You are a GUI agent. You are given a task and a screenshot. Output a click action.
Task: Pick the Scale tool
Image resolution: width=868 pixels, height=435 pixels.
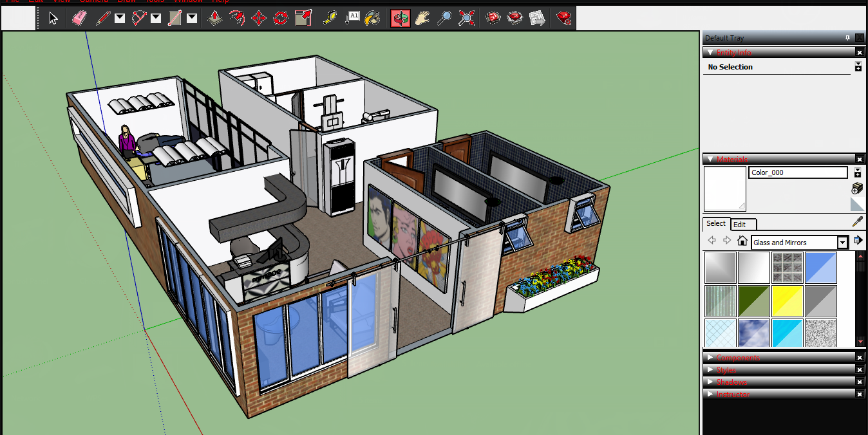tap(303, 18)
